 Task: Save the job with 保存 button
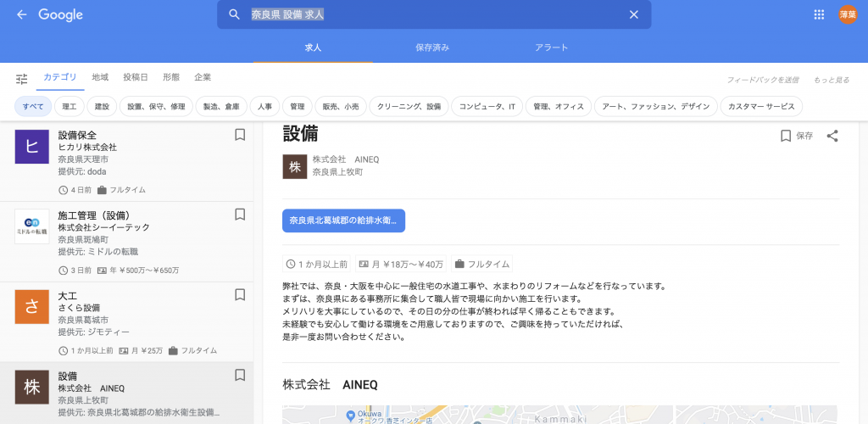point(797,136)
